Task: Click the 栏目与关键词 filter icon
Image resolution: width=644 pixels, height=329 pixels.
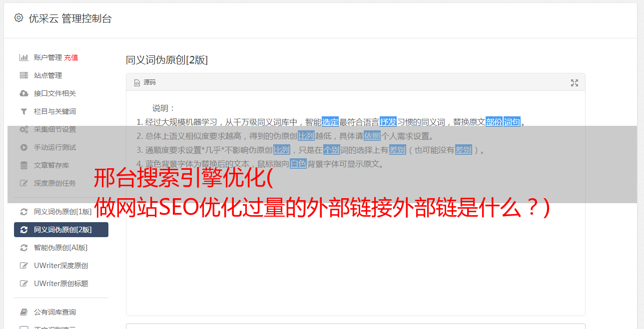Action: click(23, 111)
